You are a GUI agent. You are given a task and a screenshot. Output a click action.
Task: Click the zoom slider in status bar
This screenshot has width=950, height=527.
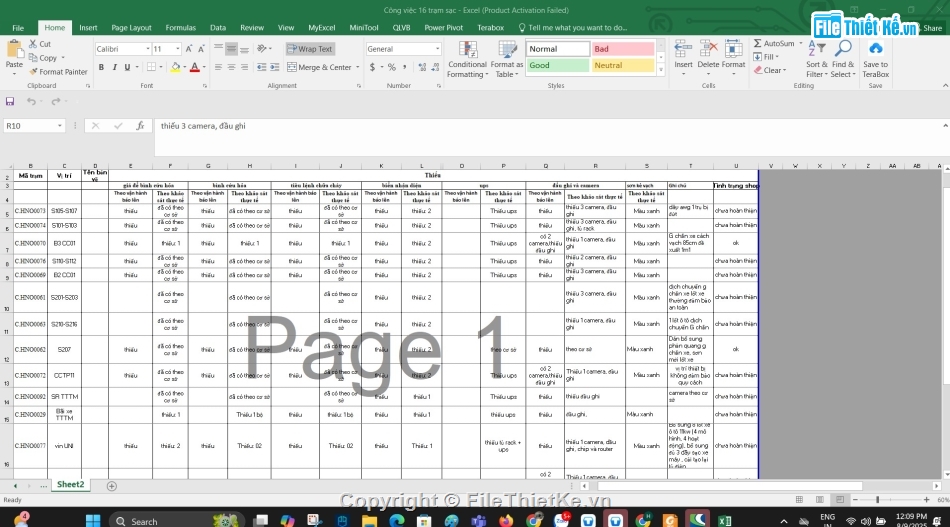pos(877,500)
